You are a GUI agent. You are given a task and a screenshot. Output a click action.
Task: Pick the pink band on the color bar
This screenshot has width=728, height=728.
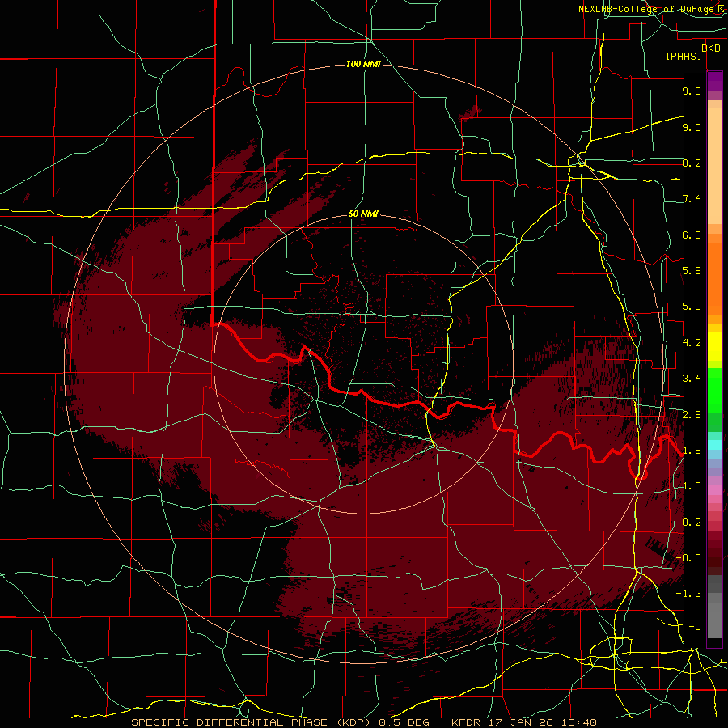point(714,490)
